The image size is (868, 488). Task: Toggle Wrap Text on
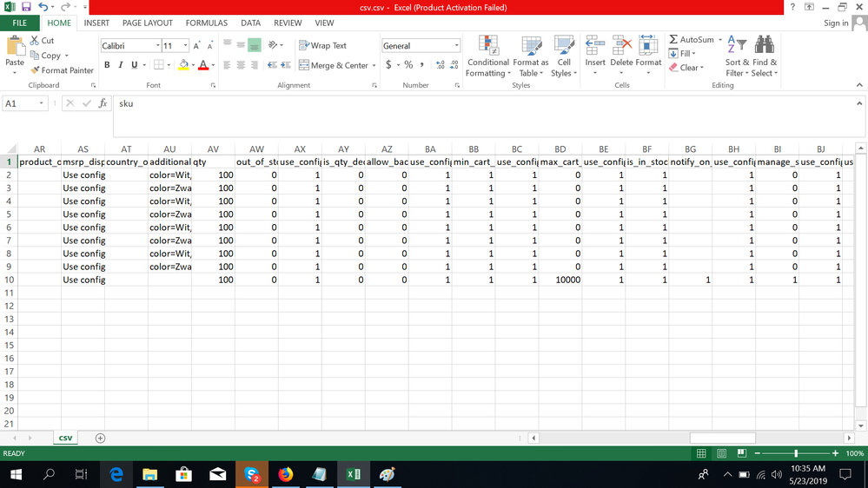[322, 45]
